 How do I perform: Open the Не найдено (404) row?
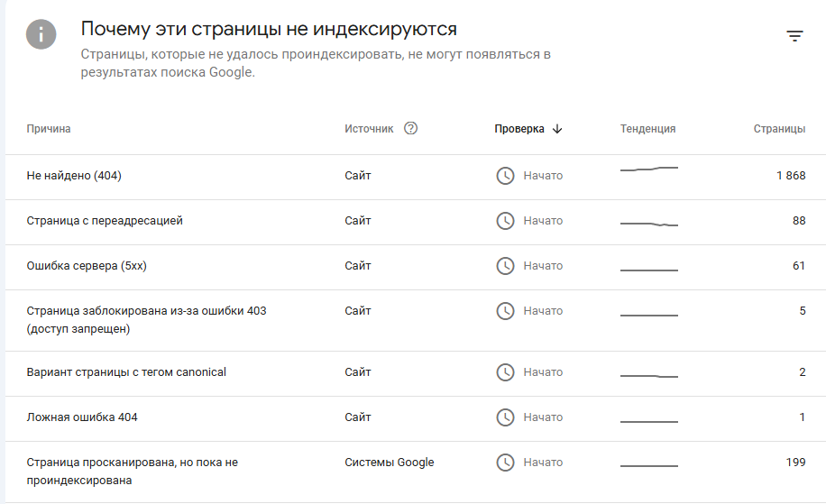point(74,176)
